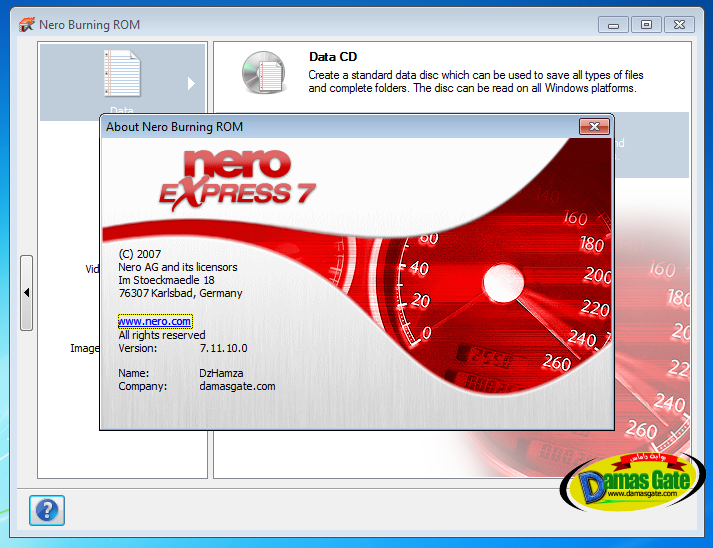Click the All rights reserved text
Image resolution: width=713 pixels, height=548 pixels.
pyautogui.click(x=162, y=335)
